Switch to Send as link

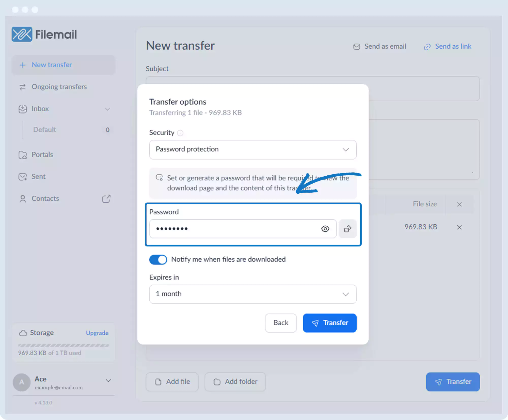(x=448, y=46)
